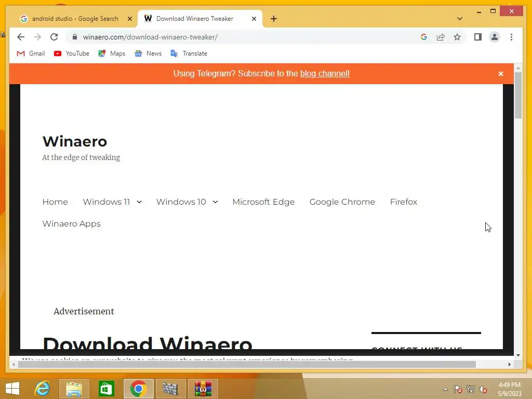Close the android studio Google Search tab
The image size is (532, 399).
pos(129,19)
